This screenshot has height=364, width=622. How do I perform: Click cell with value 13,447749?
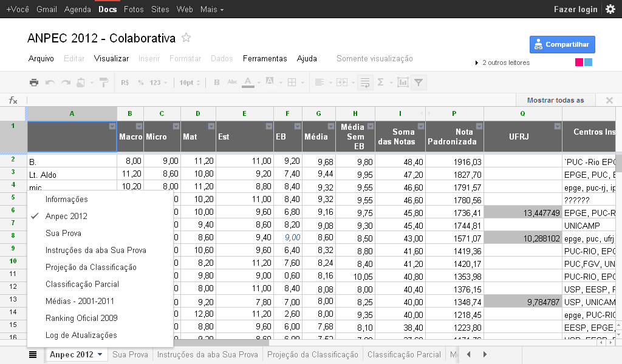coord(523,213)
